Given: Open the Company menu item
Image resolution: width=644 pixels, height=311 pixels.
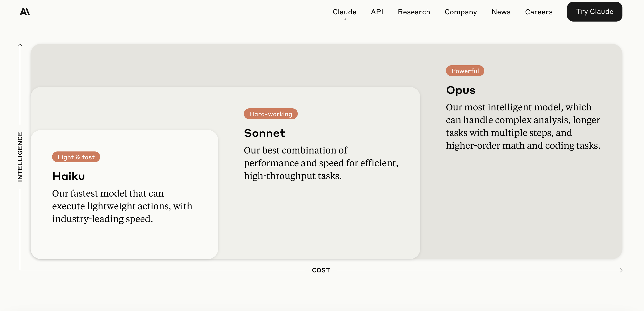Looking at the screenshot, I should [x=461, y=12].
